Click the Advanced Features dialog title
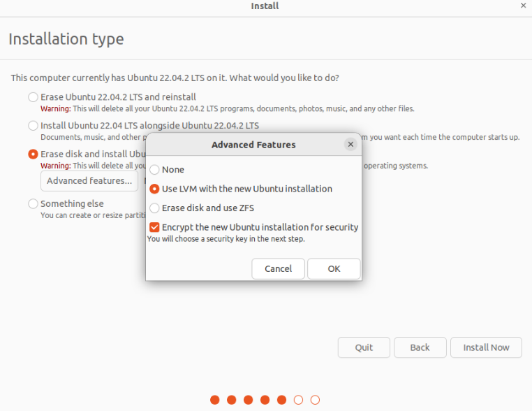Image resolution: width=532 pixels, height=411 pixels. click(253, 145)
